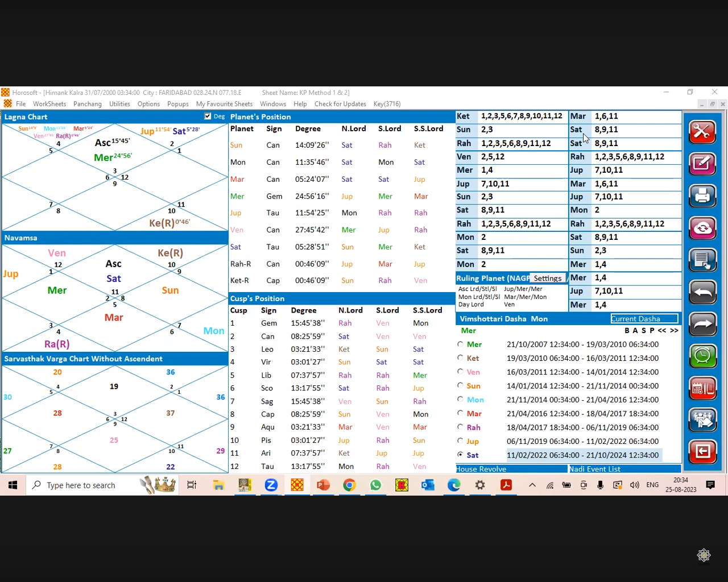Image resolution: width=728 pixels, height=582 pixels.
Task: Open the Worksheets menu
Action: coord(49,104)
